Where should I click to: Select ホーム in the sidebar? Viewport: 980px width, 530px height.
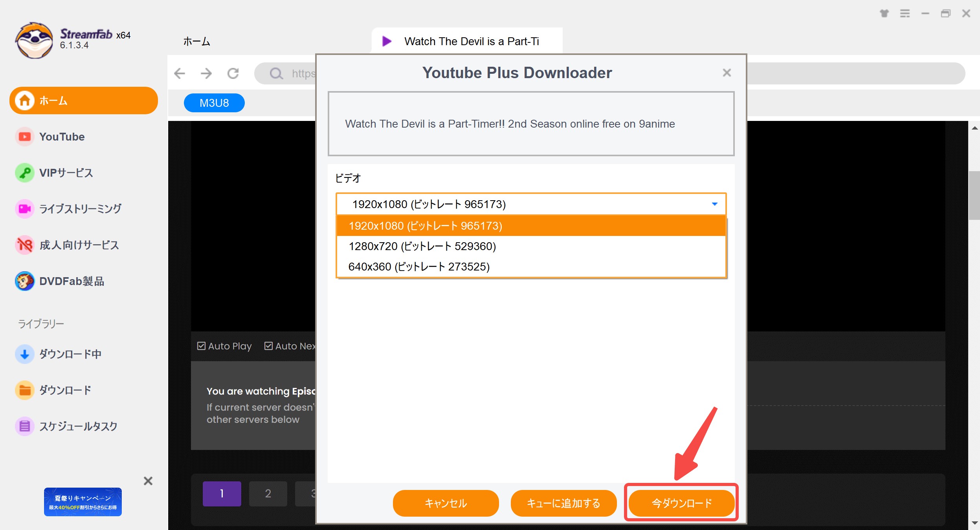point(84,101)
